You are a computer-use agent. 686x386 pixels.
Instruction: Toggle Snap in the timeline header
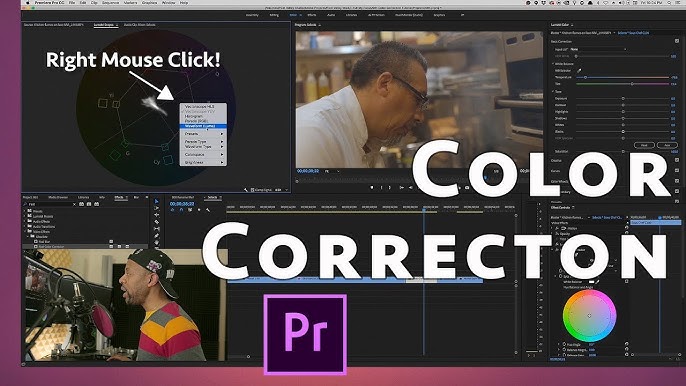click(x=181, y=210)
